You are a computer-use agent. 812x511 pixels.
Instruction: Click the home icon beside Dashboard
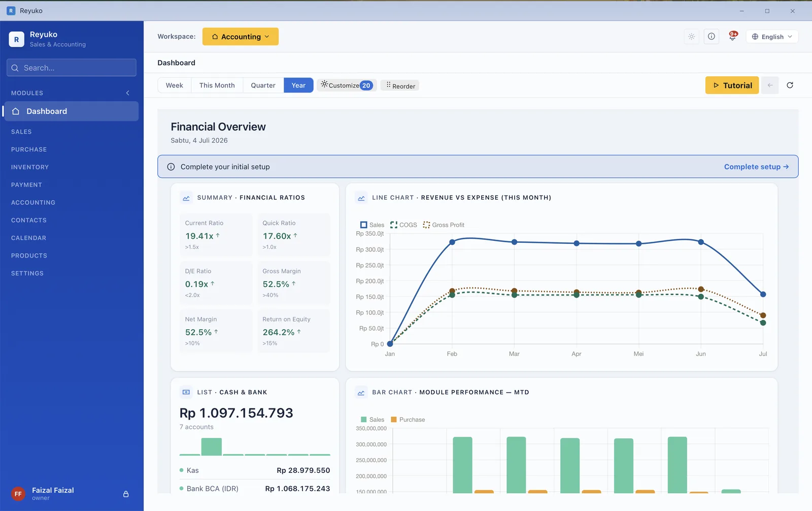pos(16,111)
